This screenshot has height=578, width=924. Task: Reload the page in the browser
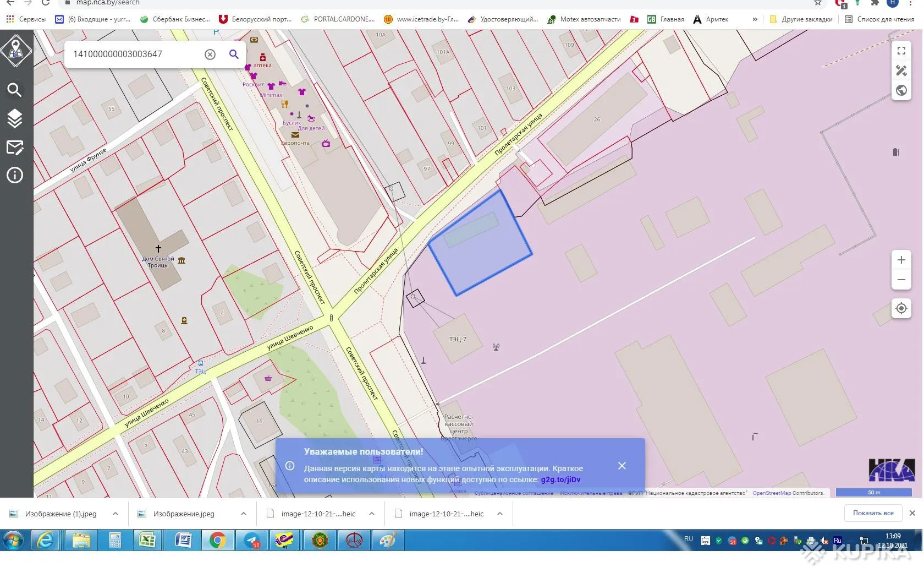pos(46,3)
